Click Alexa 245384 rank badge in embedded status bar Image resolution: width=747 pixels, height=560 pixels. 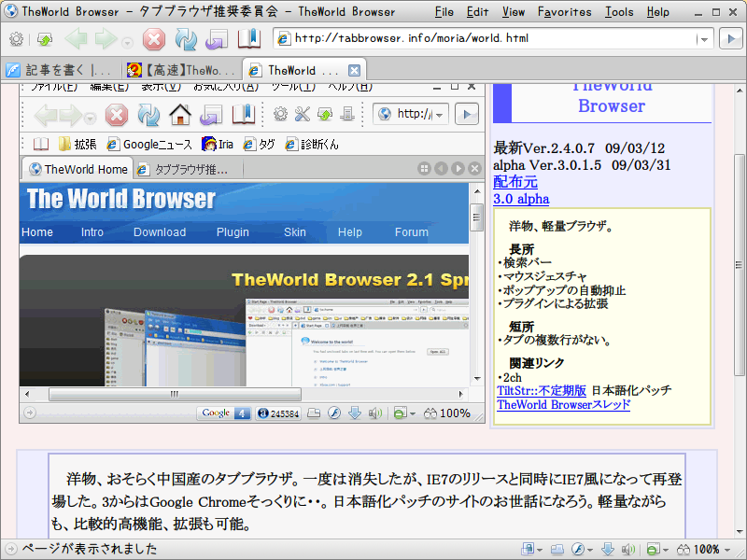pos(278,413)
